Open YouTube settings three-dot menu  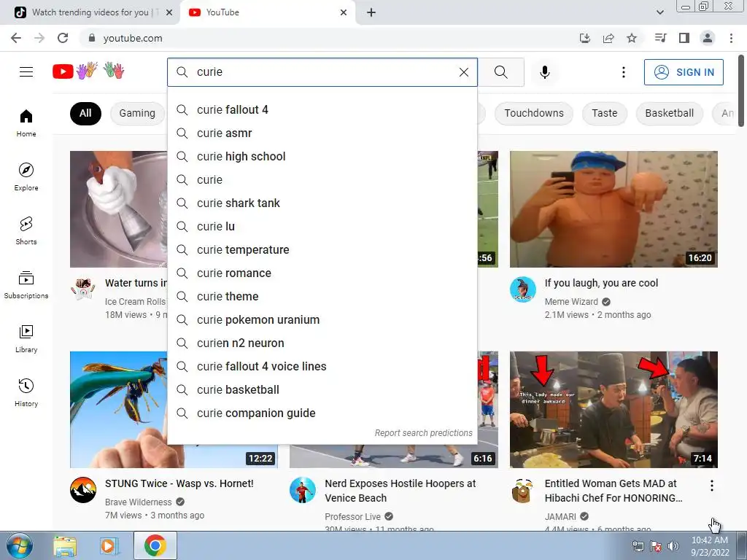623,72
